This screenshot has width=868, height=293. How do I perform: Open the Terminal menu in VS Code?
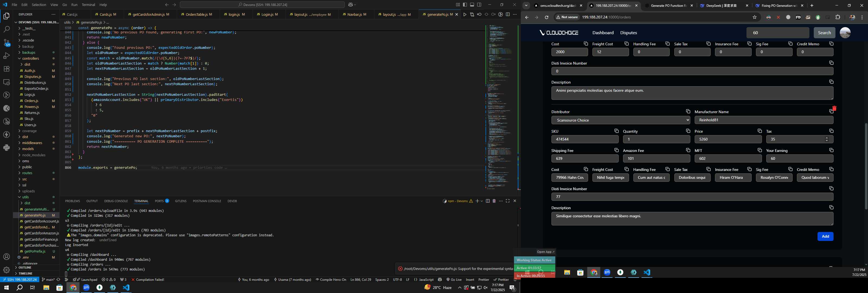pos(88,5)
